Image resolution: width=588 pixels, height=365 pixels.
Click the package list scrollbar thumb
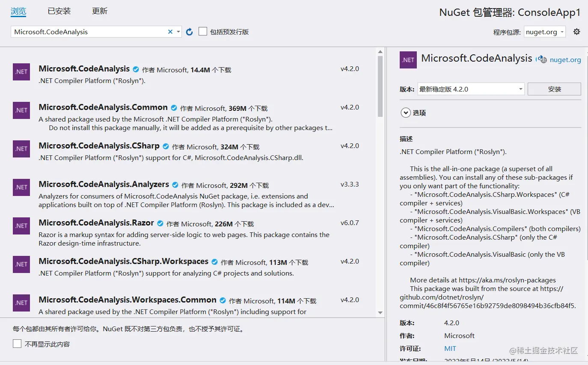pos(380,86)
